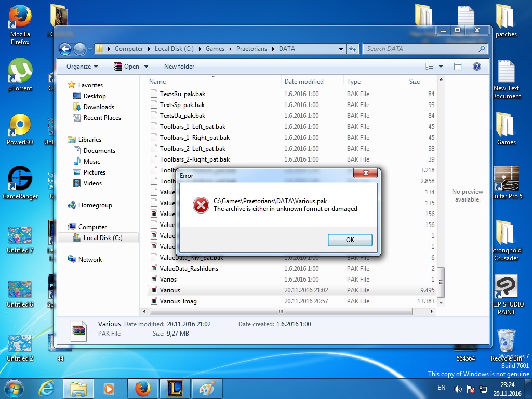This screenshot has height=399, width=532.
Task: Open the view options dropdown arrow
Action: [x=441, y=66]
